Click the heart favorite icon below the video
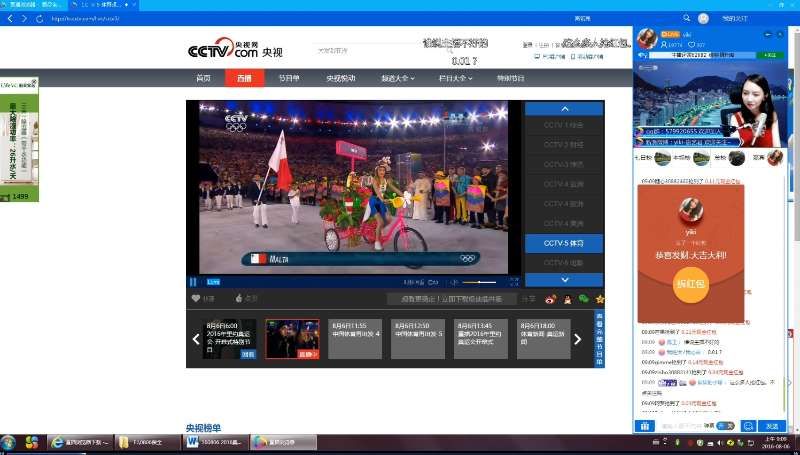This screenshot has height=455, width=800. point(196,299)
